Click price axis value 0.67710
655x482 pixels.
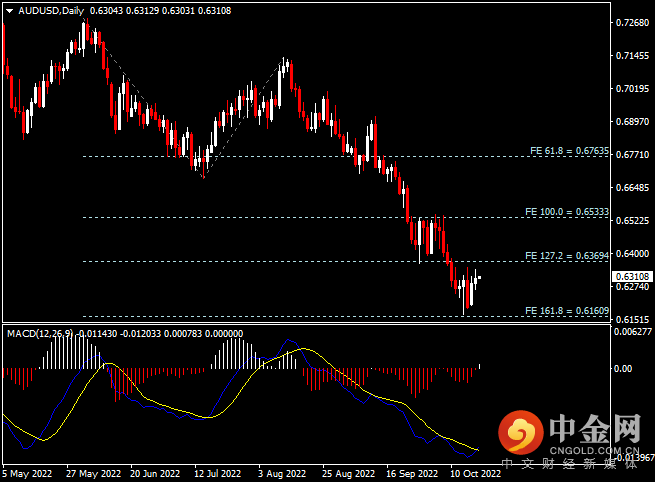tap(633, 155)
